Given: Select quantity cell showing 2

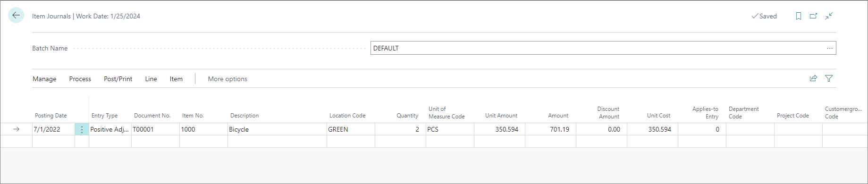Looking at the screenshot, I should tap(400, 129).
